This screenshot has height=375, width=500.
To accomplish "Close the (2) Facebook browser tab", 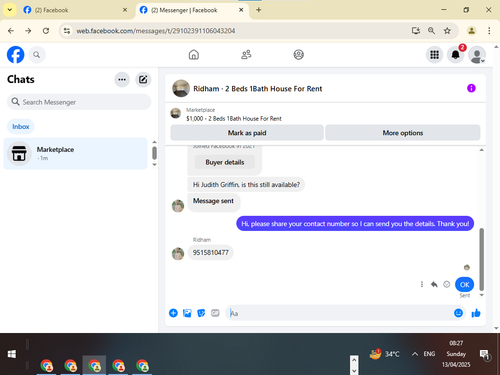I will tap(125, 10).
